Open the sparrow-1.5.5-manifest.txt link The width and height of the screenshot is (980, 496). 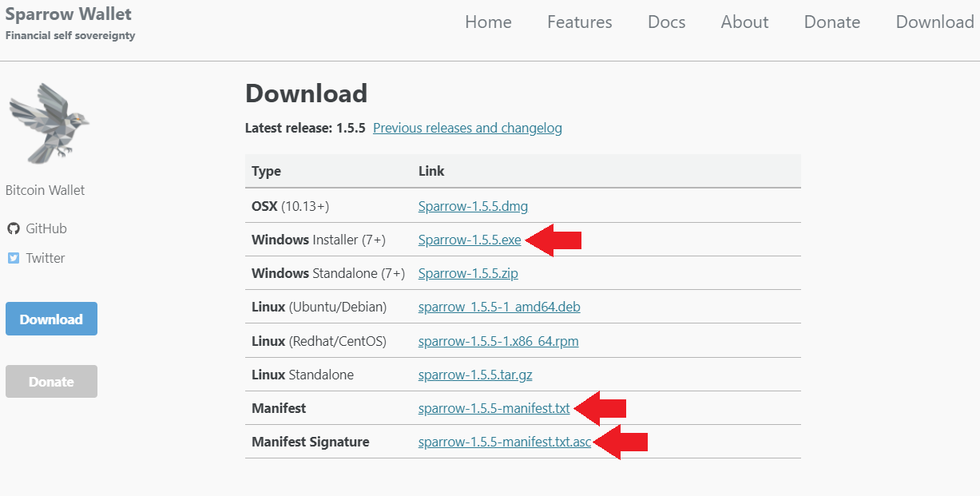tap(494, 408)
